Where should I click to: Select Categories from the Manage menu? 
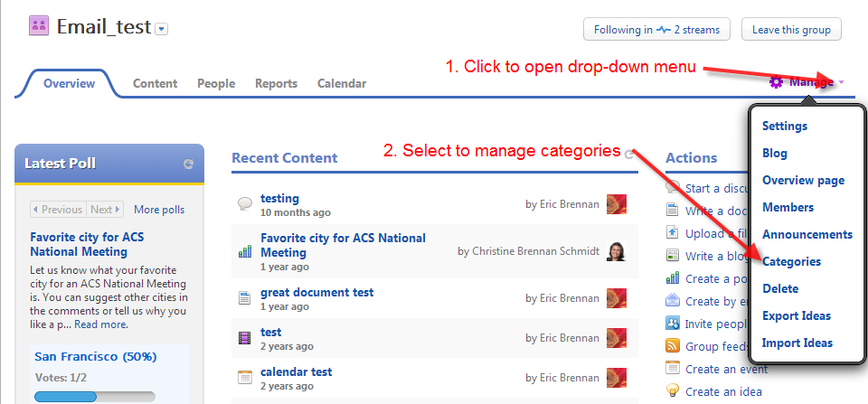791,261
